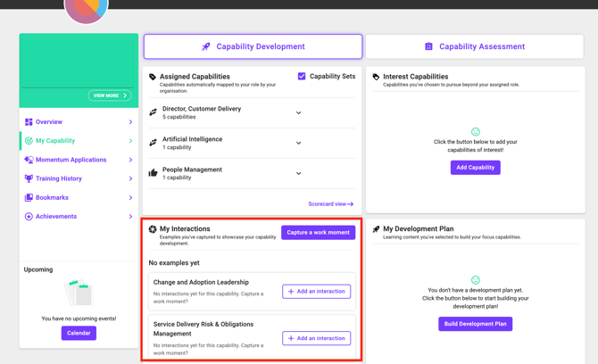Add interaction for Change and Adoption Leadership
This screenshot has width=598, height=364.
pyautogui.click(x=316, y=292)
